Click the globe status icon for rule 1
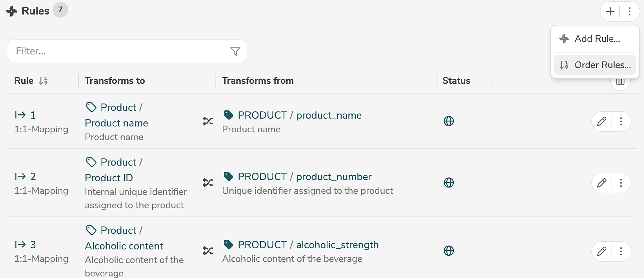 449,121
